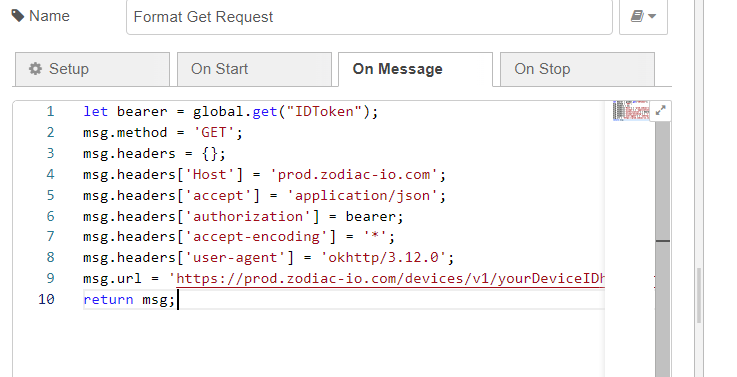Place cursor at 'return msg;' line

coord(129,299)
